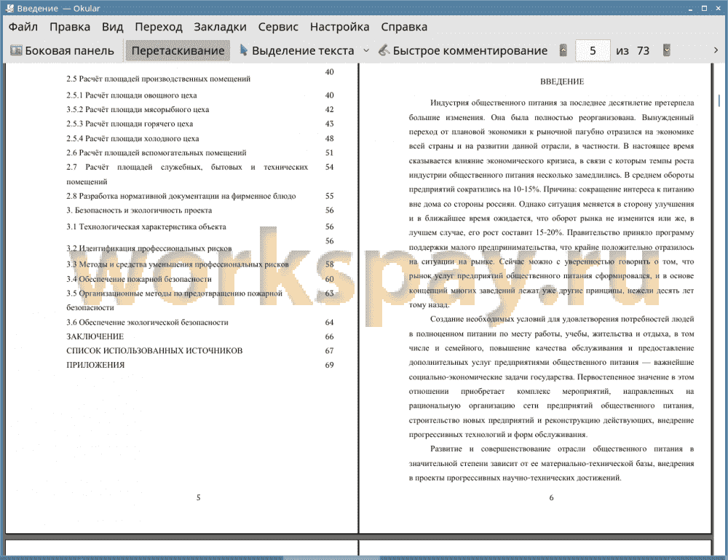
Task: Click contents entry '2.5 Расчёт площадей производственных помещений'
Action: coord(158,79)
